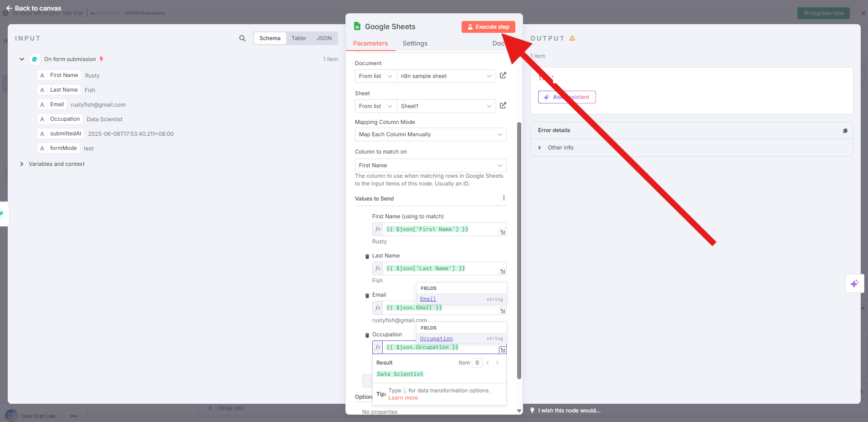Screen dimensions: 868x422
Task: Expand the Variables and context section
Action: click(x=21, y=164)
